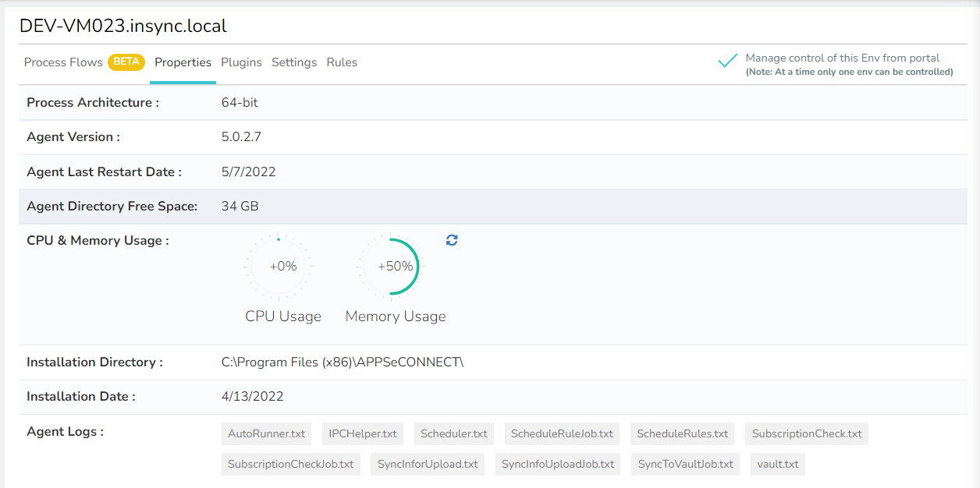The width and height of the screenshot is (980, 488).
Task: Click the BETA badge
Action: coord(126,62)
